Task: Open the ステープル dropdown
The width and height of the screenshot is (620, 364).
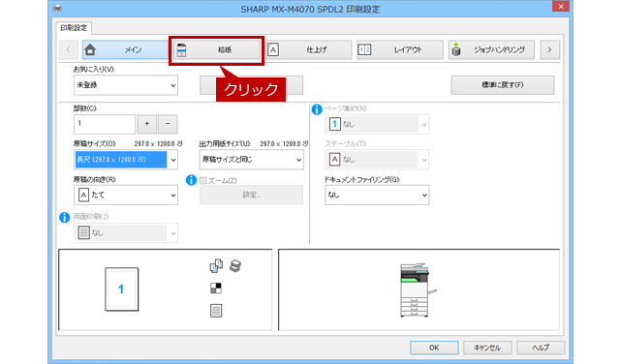Action: point(377,160)
